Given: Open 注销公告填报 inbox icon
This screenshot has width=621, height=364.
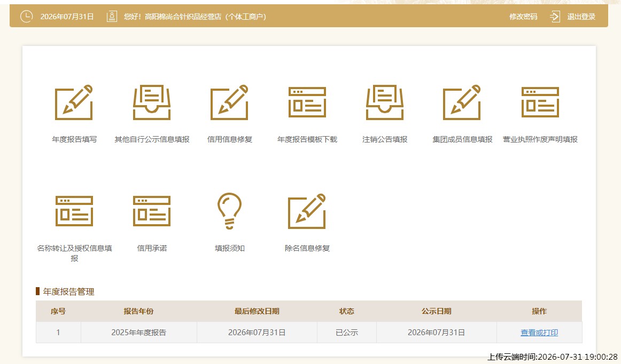Looking at the screenshot, I should click(x=385, y=102).
